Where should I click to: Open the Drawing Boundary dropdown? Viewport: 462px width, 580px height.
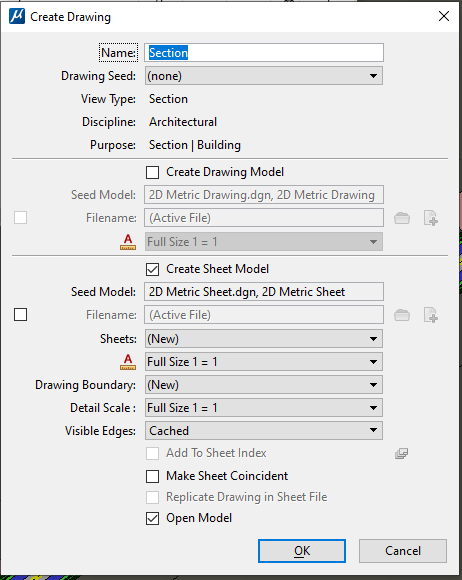tap(264, 385)
